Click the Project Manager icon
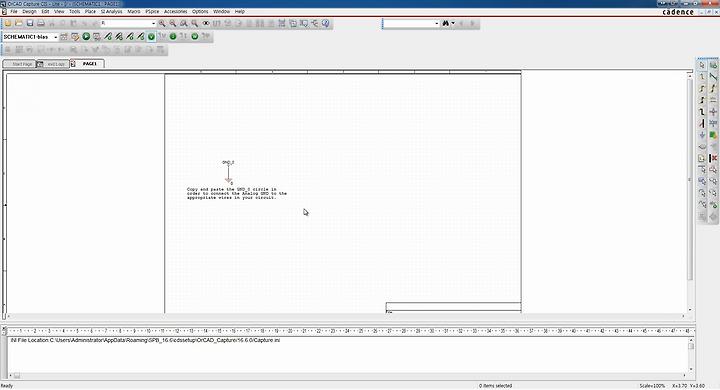Screen dimensions: 720x390 coord(315,23)
